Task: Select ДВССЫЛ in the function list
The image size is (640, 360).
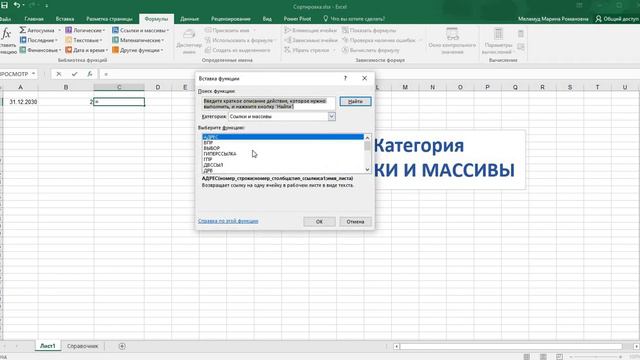Action: click(282, 165)
